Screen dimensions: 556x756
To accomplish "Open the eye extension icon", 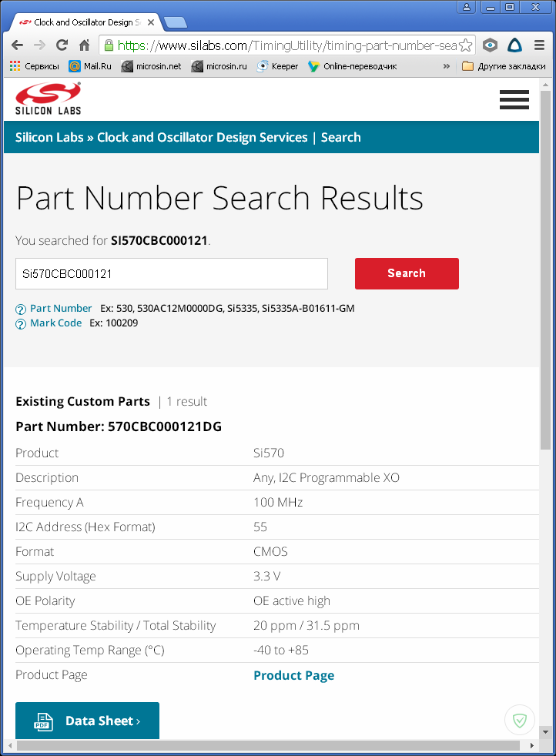I will point(490,45).
